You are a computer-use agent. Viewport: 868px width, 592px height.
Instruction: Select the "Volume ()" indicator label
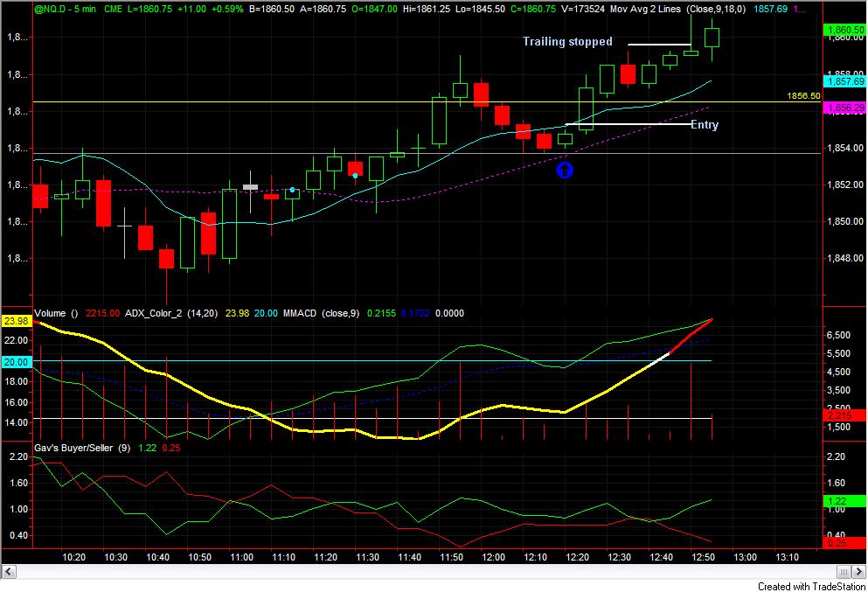(x=56, y=313)
